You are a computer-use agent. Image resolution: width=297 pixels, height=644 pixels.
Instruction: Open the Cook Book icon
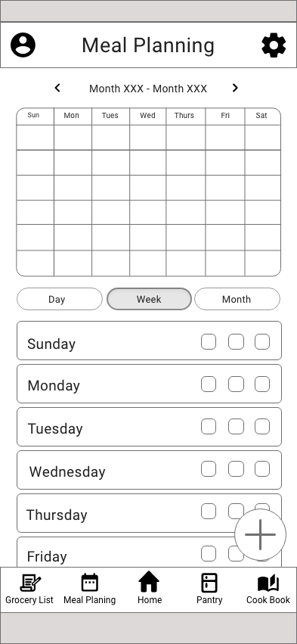click(x=268, y=583)
